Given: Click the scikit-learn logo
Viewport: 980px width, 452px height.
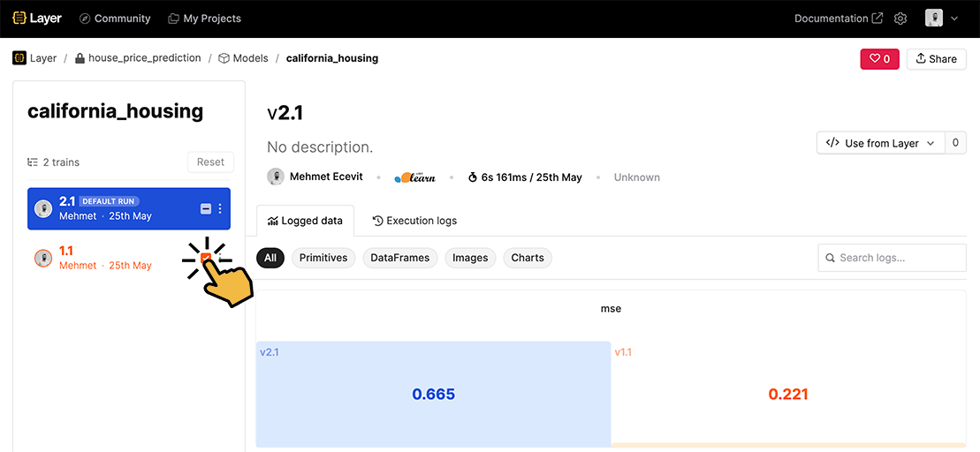Looking at the screenshot, I should click(414, 177).
